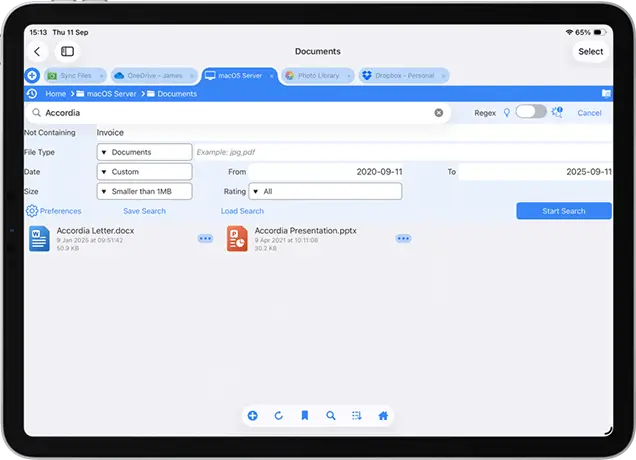636x460 pixels.
Task: Open the Preferences gear
Action: tap(32, 211)
